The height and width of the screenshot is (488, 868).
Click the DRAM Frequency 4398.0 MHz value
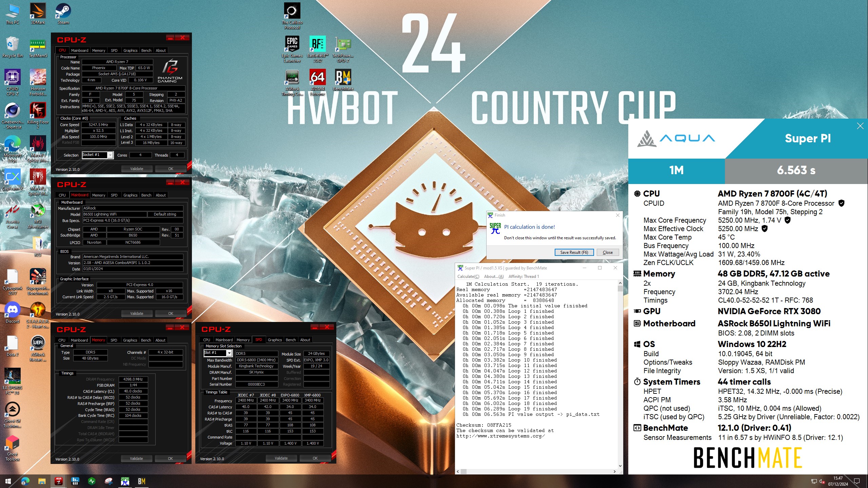133,379
